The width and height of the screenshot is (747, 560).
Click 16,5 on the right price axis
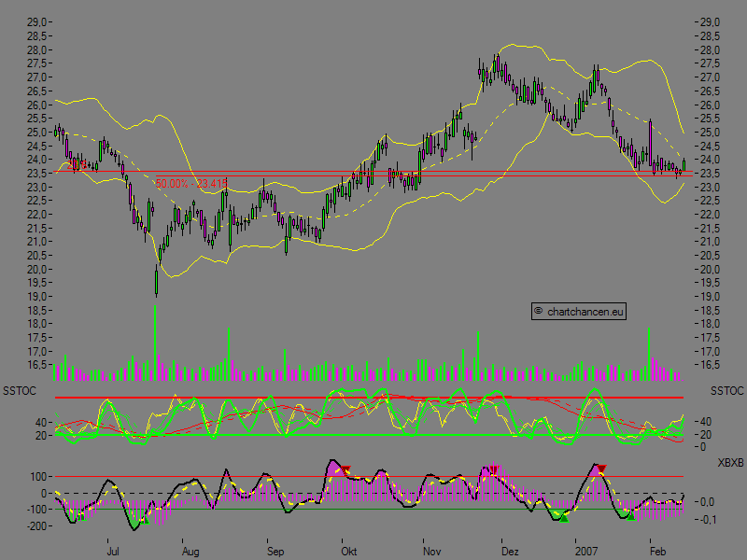click(710, 365)
